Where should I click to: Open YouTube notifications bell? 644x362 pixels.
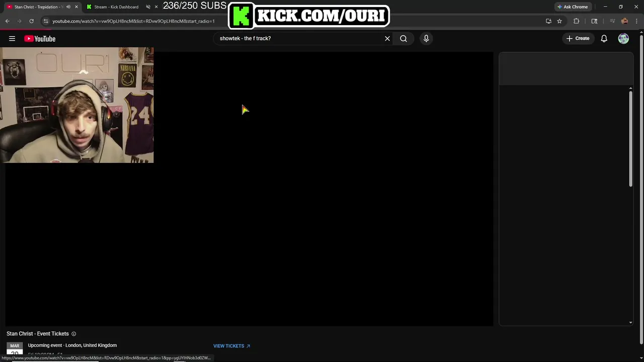pyautogui.click(x=604, y=39)
